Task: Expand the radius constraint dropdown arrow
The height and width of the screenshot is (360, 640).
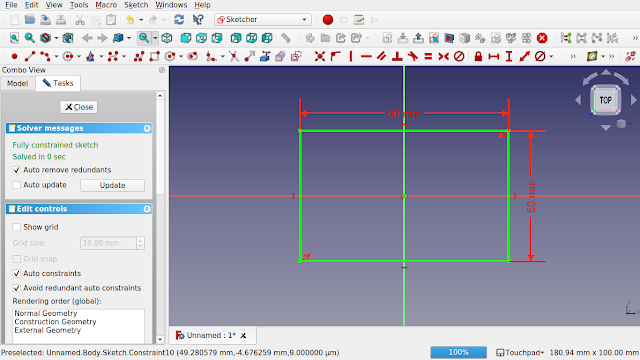Action: point(551,56)
